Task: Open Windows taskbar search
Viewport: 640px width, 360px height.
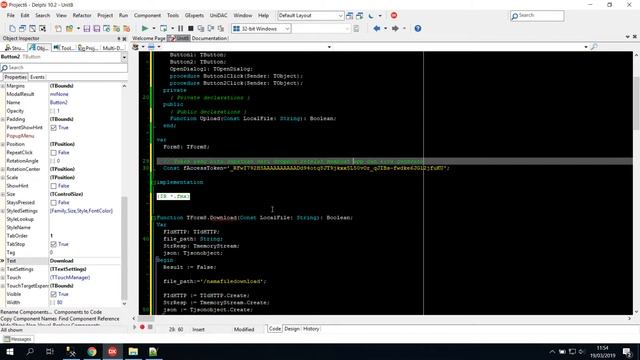Action: pyautogui.click(x=30, y=351)
